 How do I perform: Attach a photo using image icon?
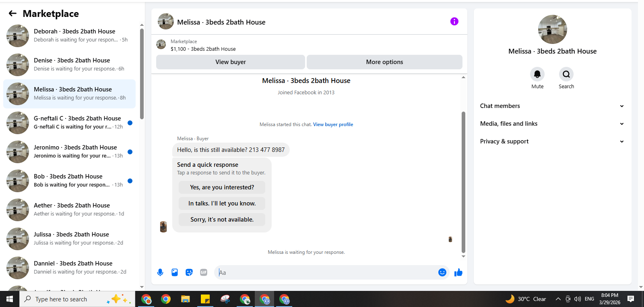(175, 272)
